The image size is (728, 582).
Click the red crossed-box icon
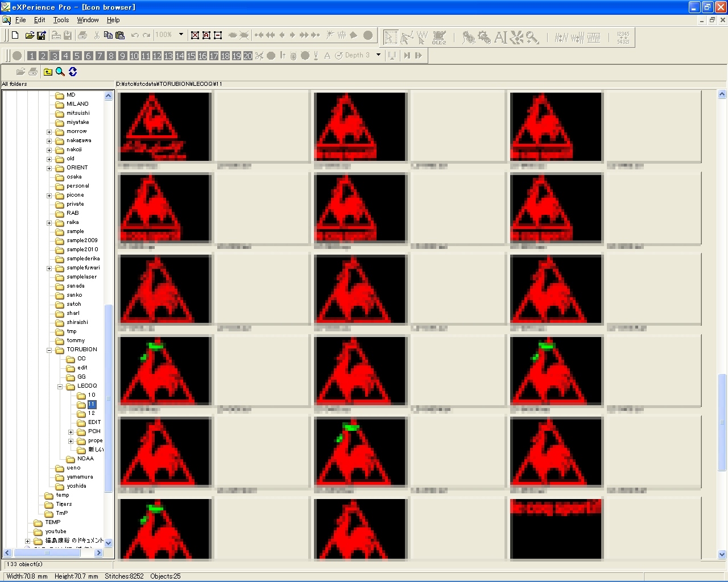[195, 35]
